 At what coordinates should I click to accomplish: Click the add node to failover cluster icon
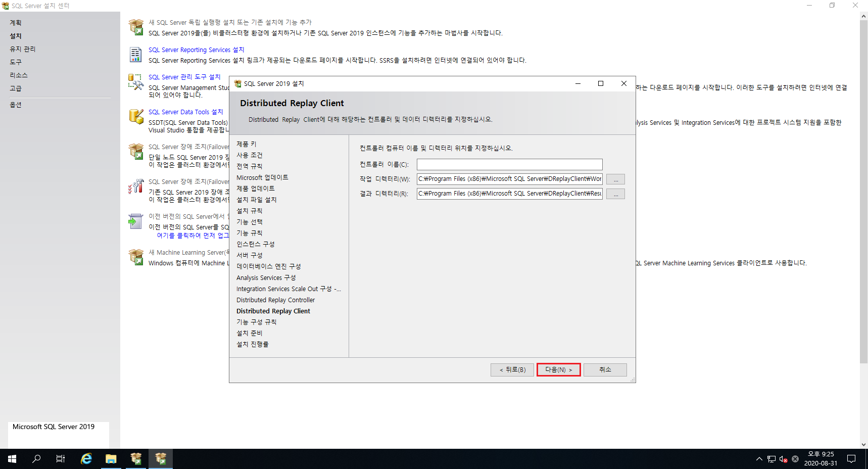pos(136,186)
